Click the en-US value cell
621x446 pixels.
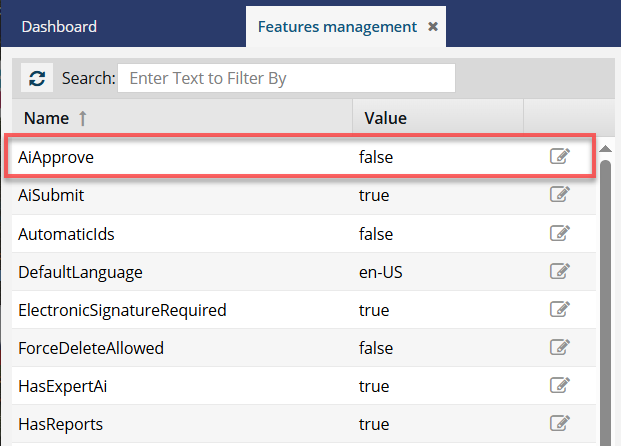[x=380, y=272]
